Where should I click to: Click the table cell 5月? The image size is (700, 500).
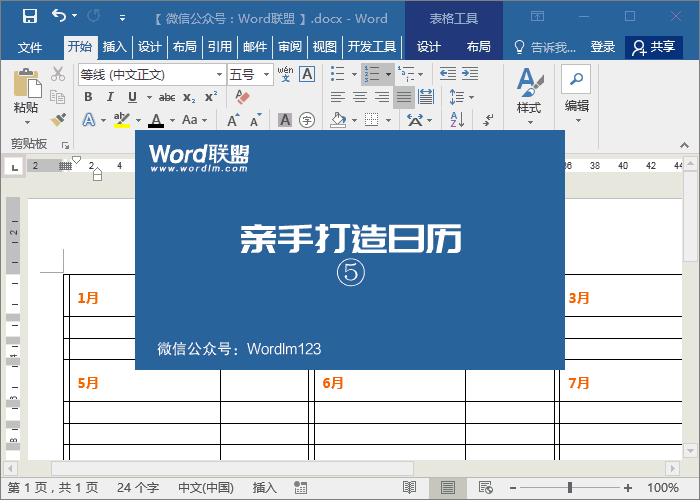click(88, 383)
